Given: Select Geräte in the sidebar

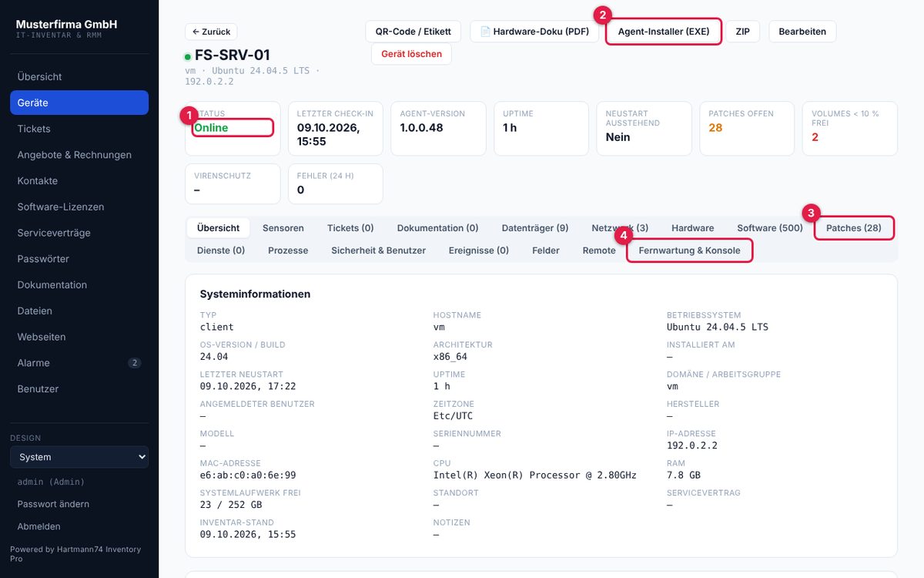Looking at the screenshot, I should [79, 102].
